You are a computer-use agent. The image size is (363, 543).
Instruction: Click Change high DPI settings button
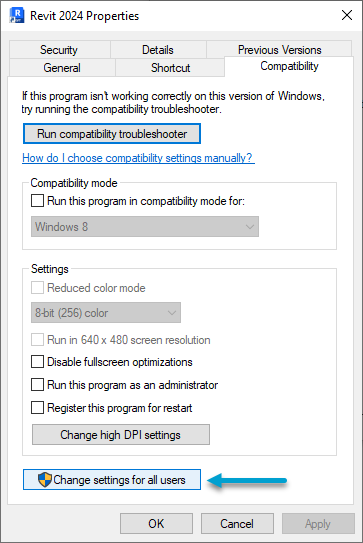(121, 435)
